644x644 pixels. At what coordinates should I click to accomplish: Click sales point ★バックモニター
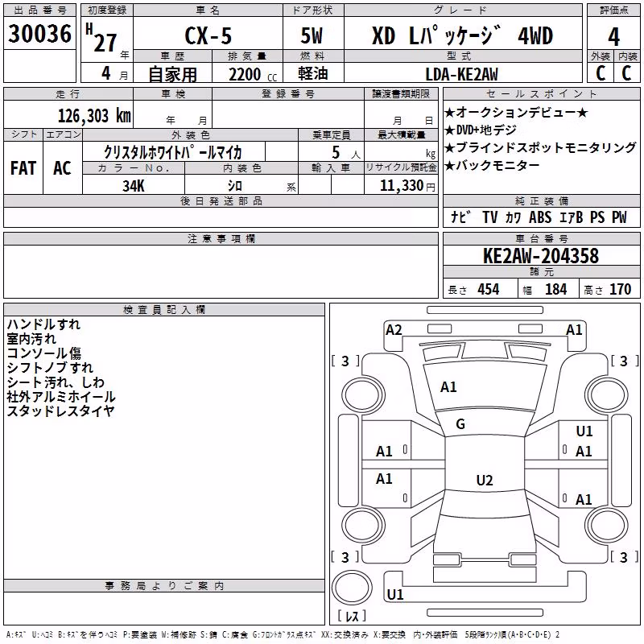pyautogui.click(x=492, y=166)
